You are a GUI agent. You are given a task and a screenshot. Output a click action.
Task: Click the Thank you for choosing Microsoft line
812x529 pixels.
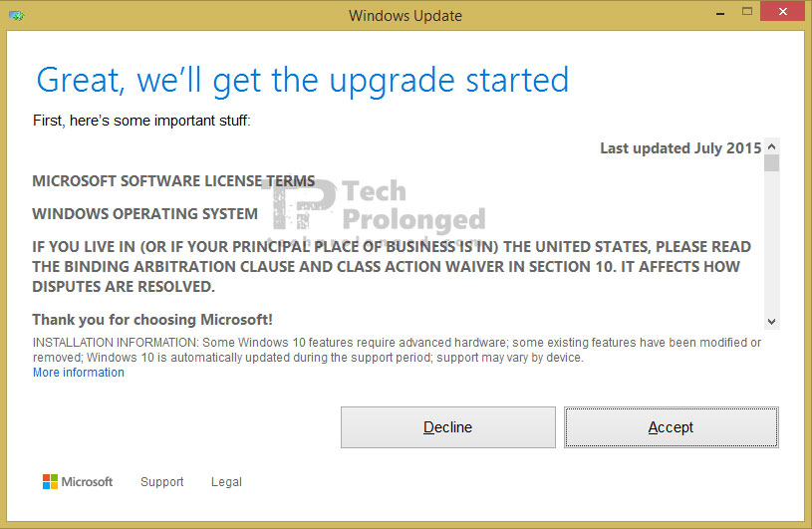(152, 320)
